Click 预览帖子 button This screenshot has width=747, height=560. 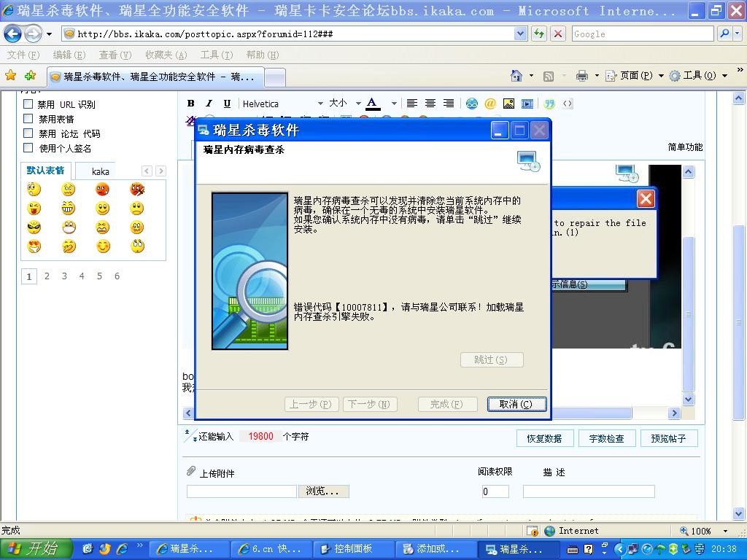click(668, 438)
